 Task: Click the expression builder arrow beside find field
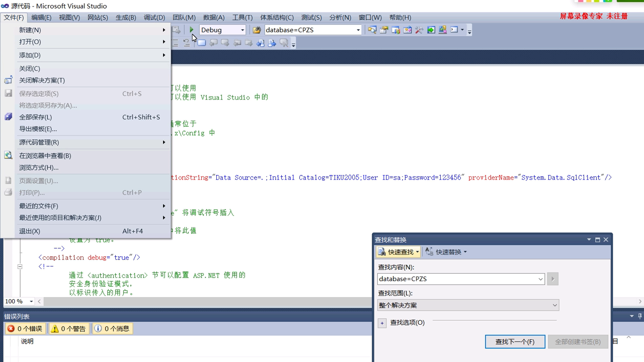552,279
